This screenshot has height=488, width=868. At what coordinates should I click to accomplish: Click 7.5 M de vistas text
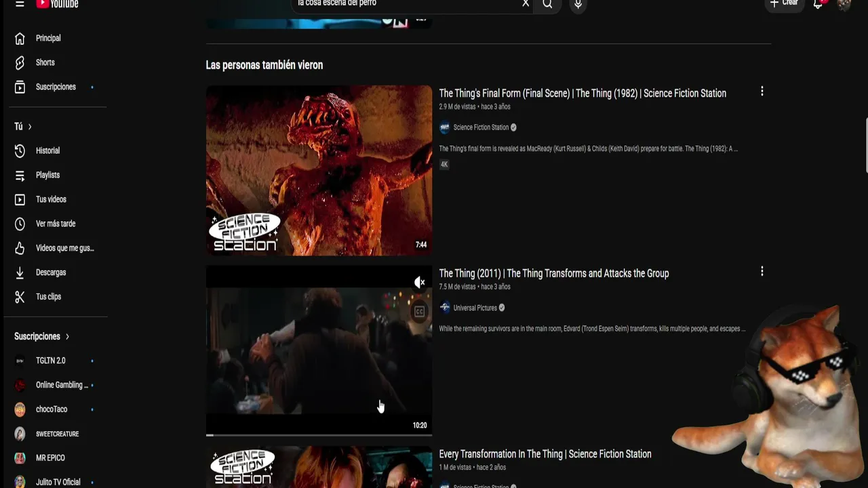(457, 287)
